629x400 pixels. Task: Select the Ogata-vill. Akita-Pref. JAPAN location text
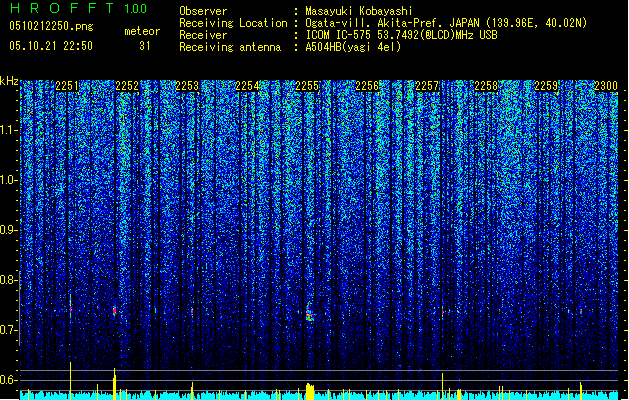point(446,23)
